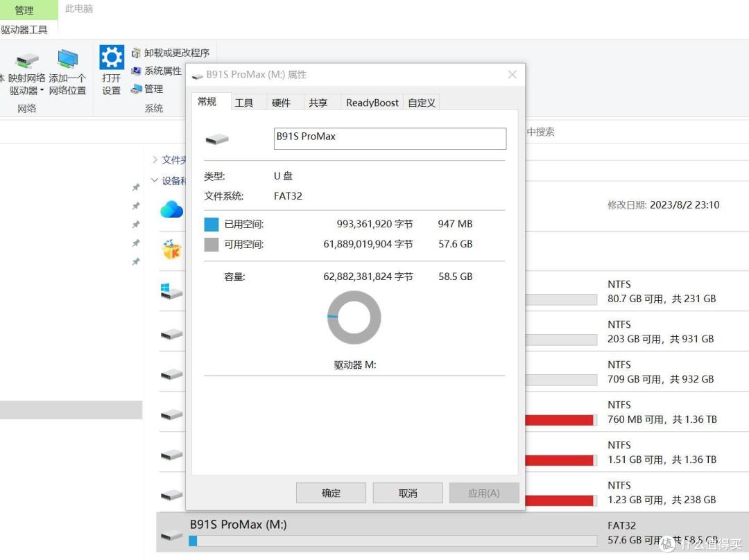
Task: Select the orange K box app icon
Action: pos(172,250)
